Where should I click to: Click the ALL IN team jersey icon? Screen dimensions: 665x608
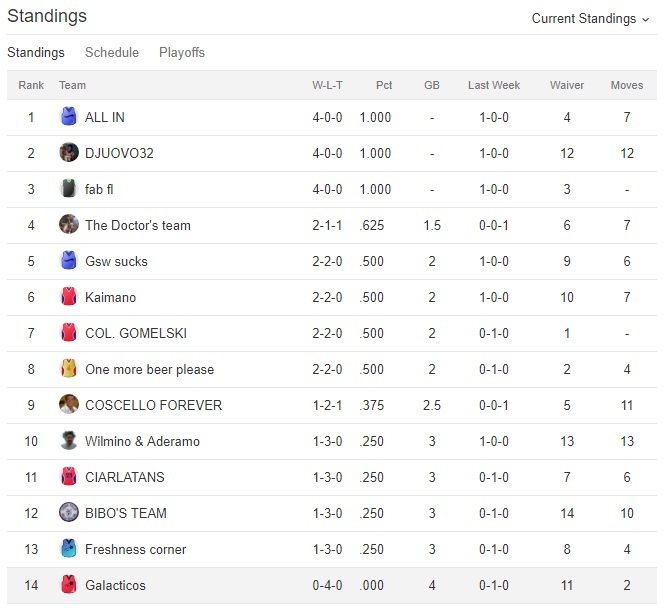(x=69, y=117)
